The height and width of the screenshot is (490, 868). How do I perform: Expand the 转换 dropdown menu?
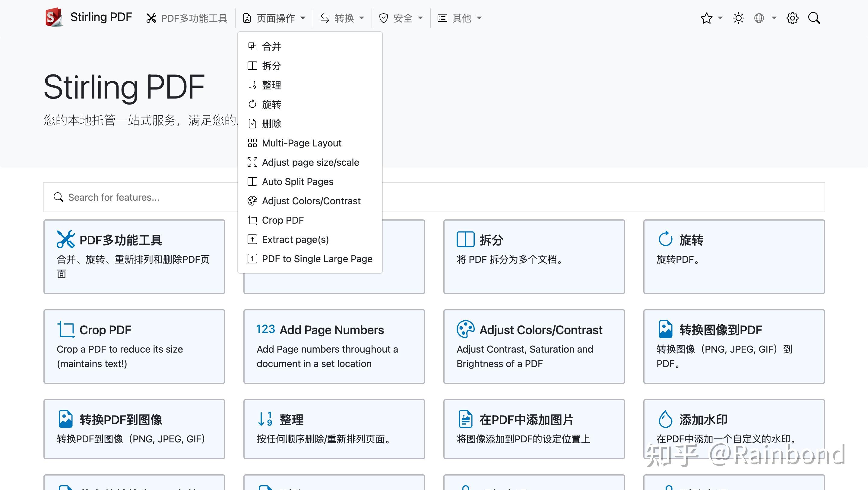[342, 18]
